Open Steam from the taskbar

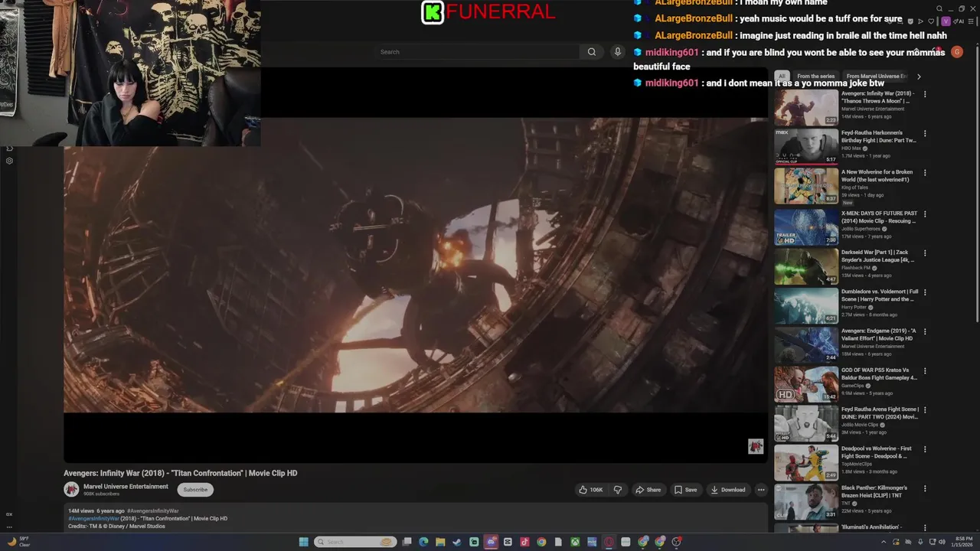pyautogui.click(x=457, y=542)
